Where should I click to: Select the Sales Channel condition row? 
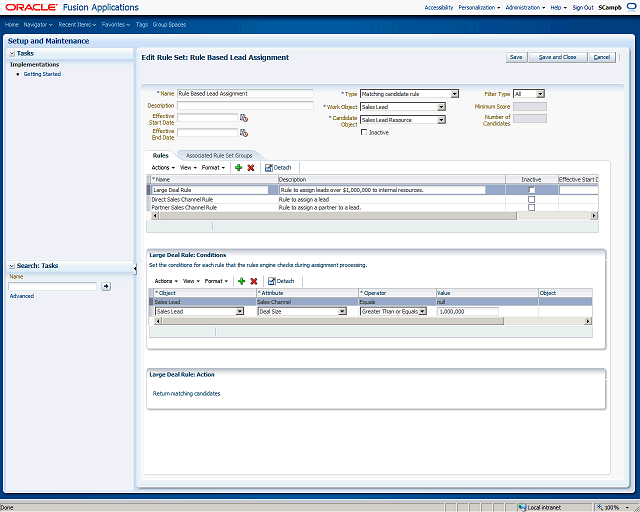click(371, 302)
